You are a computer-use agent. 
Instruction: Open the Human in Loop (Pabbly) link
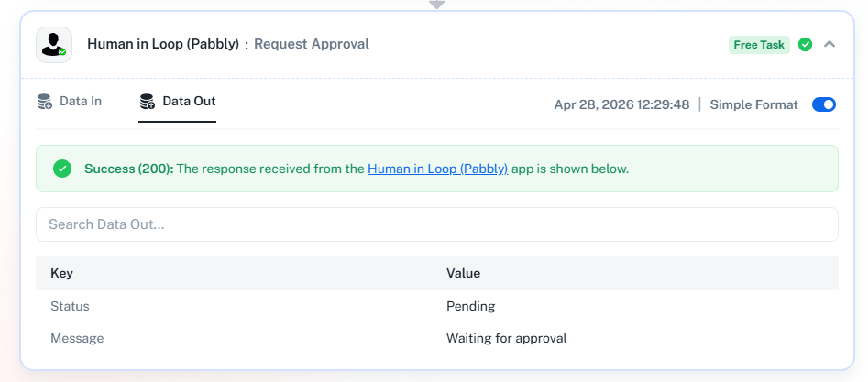(437, 169)
